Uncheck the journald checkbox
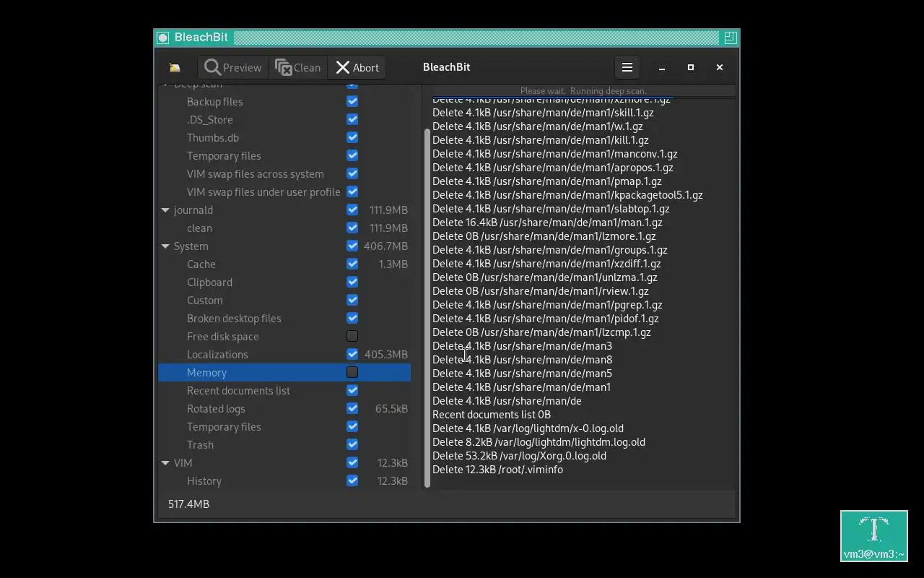924x578 pixels. coord(352,210)
